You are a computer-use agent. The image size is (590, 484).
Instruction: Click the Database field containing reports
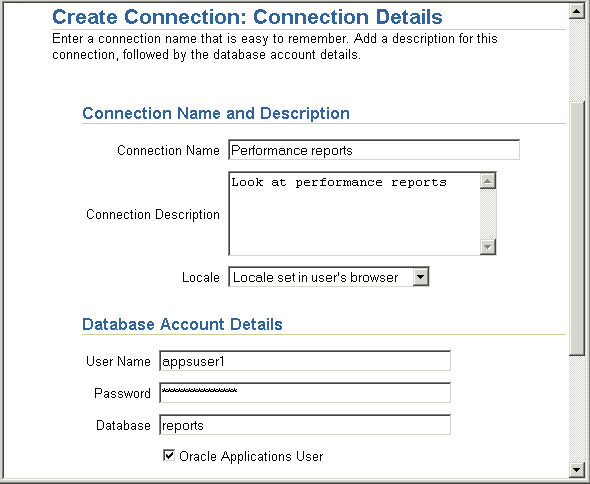305,425
